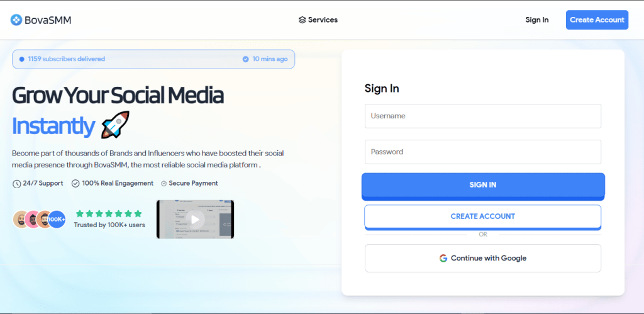Click the '1159 subscribers delivered' text
644x314 pixels.
click(x=66, y=59)
